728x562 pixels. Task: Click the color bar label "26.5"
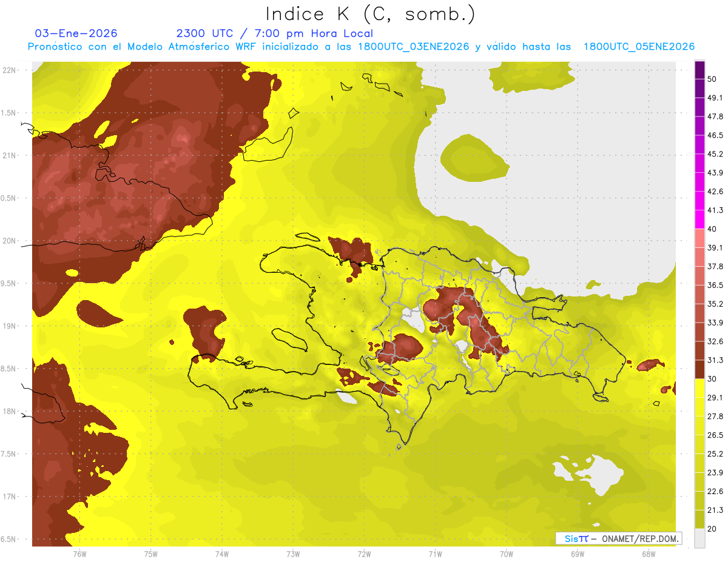[x=715, y=435]
